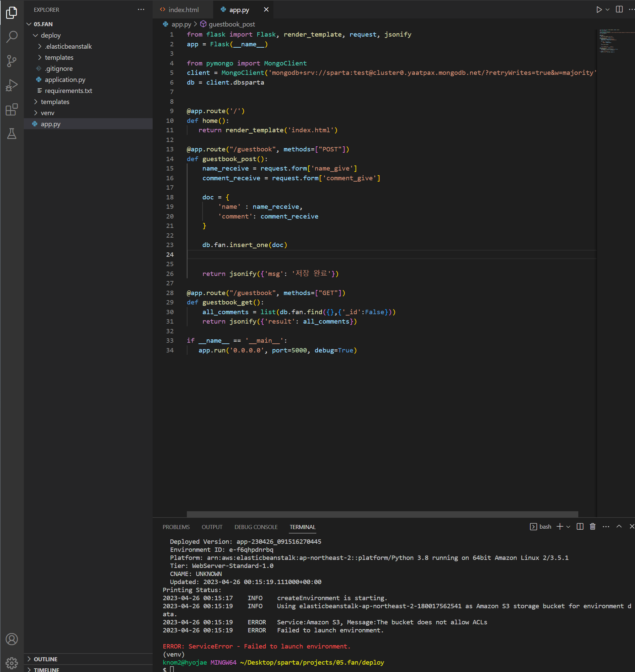This screenshot has width=635, height=672.
Task: Expand the TIMELINE section
Action: coord(88,669)
